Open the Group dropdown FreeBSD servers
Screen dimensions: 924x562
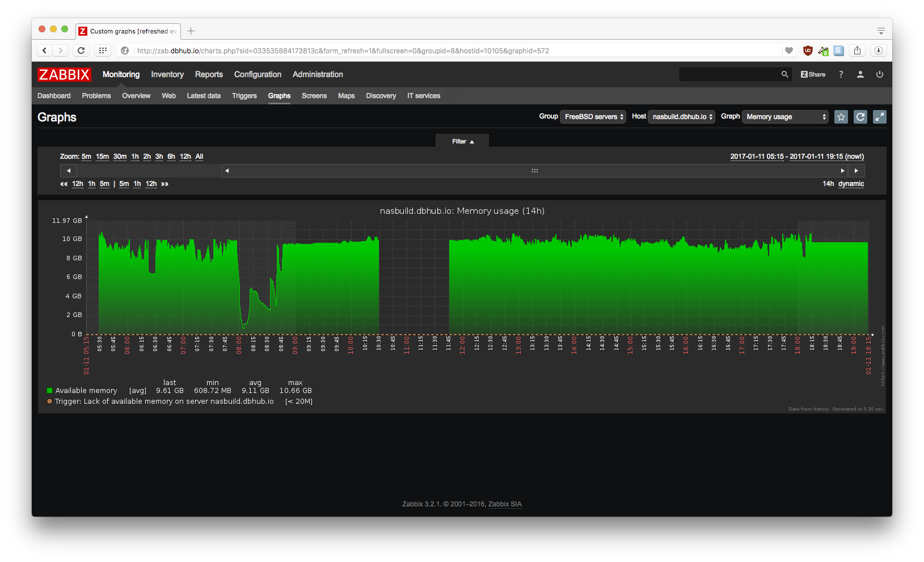(593, 117)
